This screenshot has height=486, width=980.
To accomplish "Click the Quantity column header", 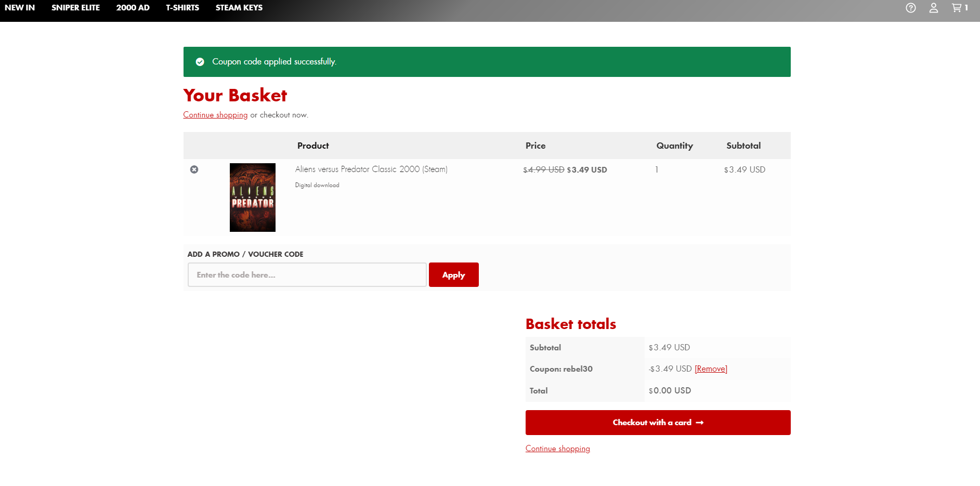I will 674,146.
